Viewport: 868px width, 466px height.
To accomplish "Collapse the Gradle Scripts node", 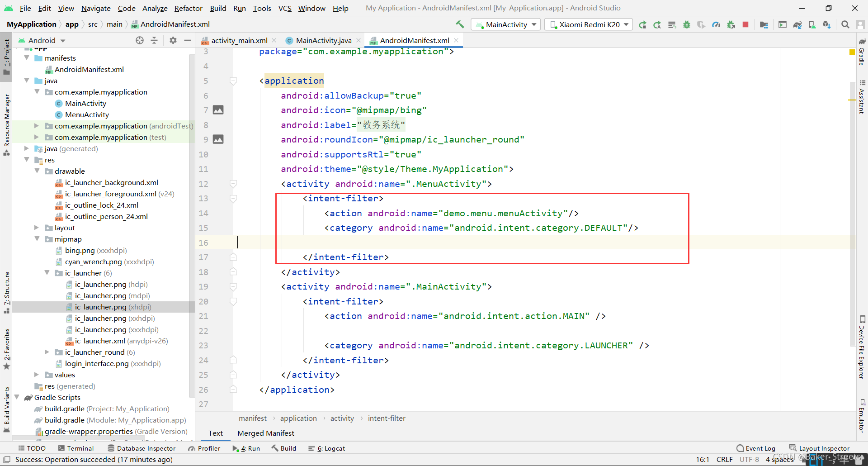I will click(17, 397).
